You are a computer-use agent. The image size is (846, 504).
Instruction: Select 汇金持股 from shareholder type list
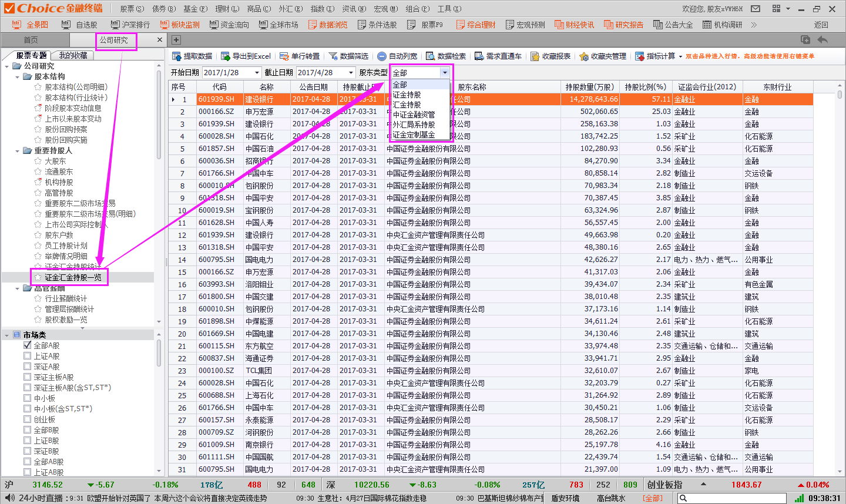coord(407,105)
